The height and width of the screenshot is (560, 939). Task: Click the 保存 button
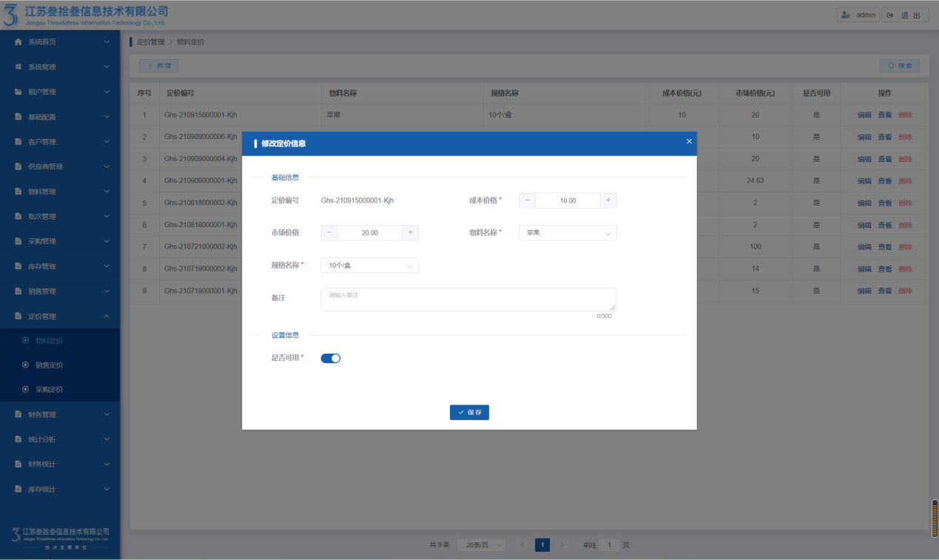pyautogui.click(x=469, y=413)
